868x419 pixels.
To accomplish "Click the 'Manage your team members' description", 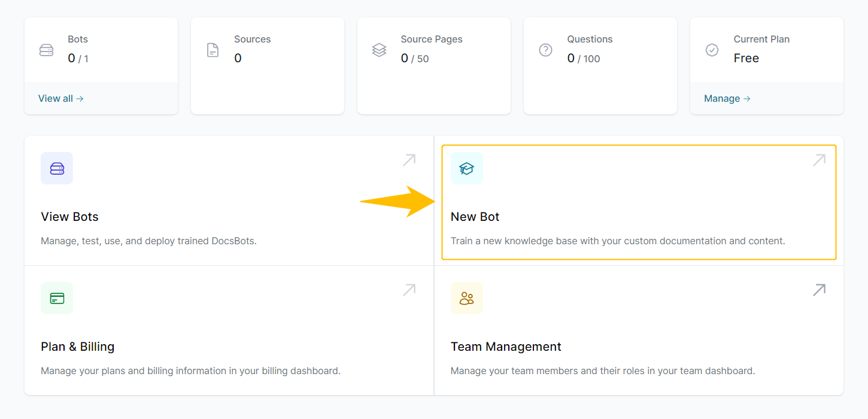I will click(x=603, y=371).
